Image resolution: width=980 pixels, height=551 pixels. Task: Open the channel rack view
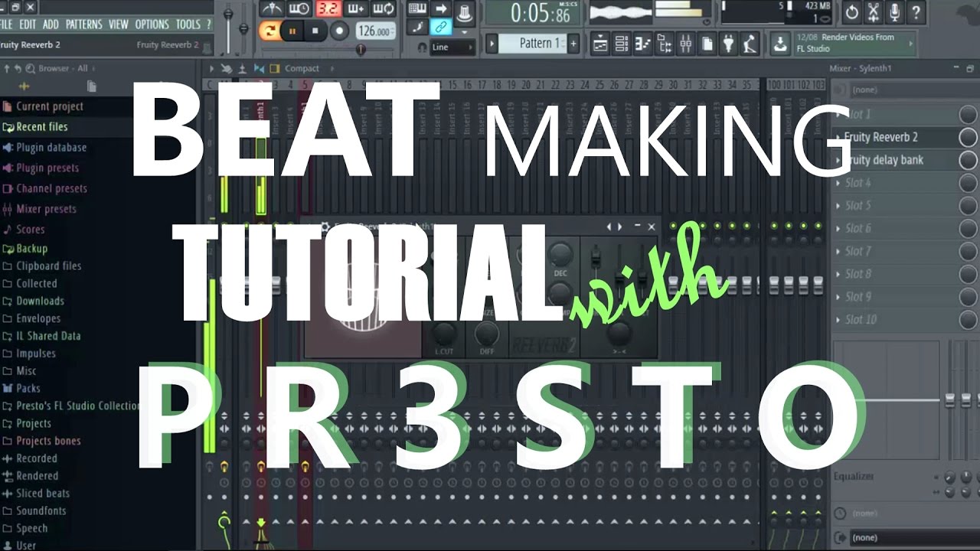622,44
